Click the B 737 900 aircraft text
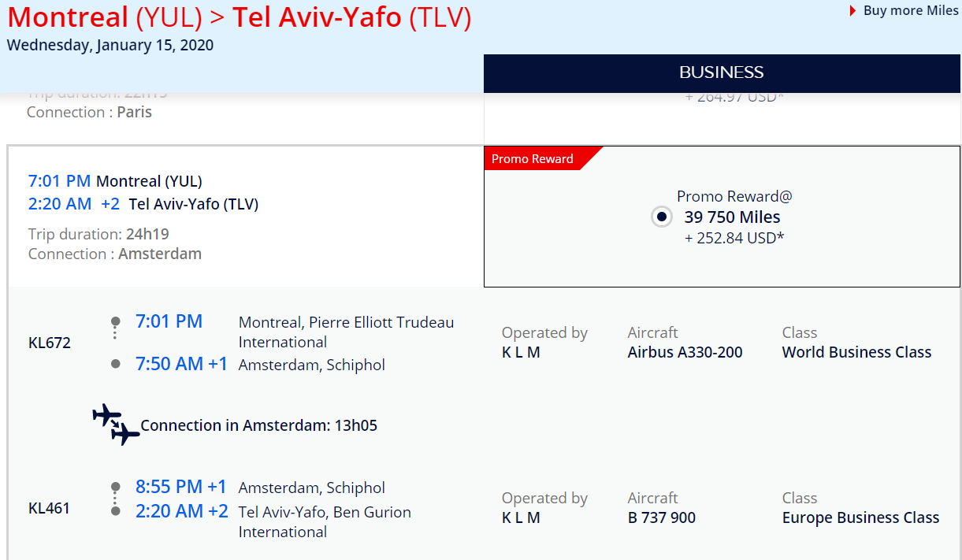Viewport: 962px width, 560px height. 662,517
